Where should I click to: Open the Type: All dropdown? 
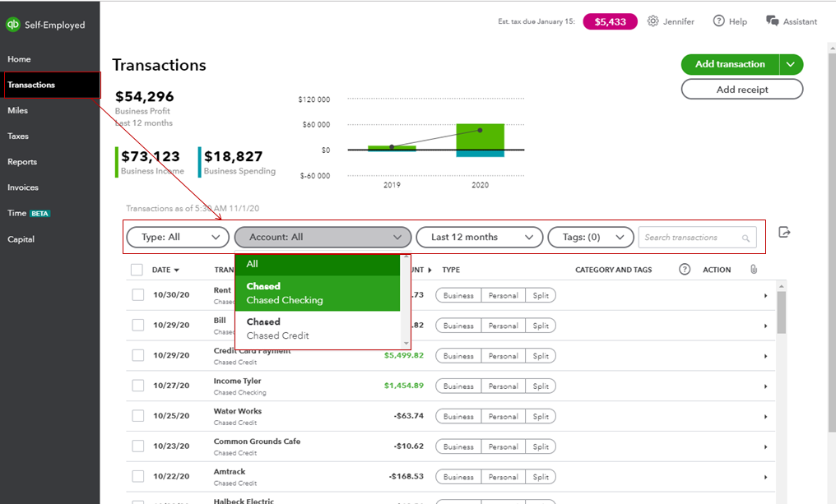178,237
